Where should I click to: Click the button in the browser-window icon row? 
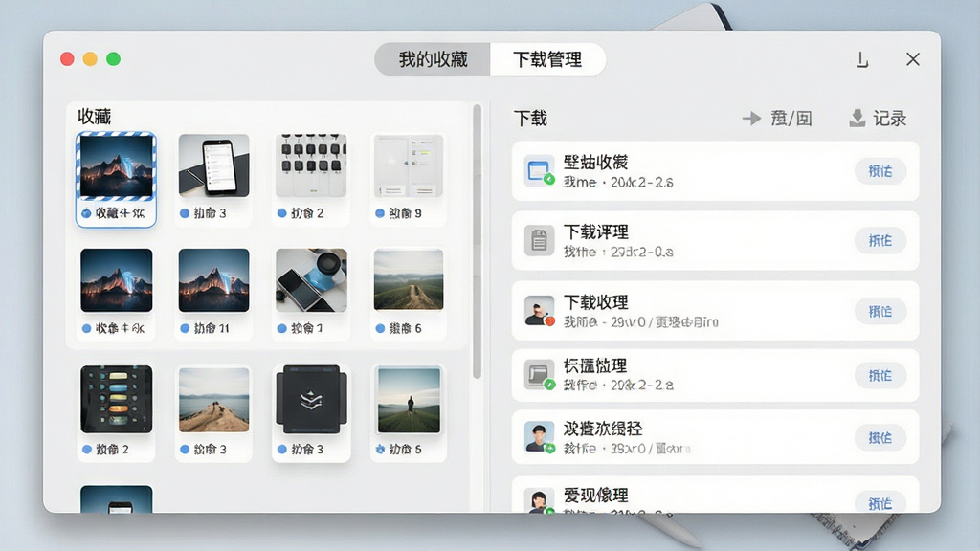point(880,171)
